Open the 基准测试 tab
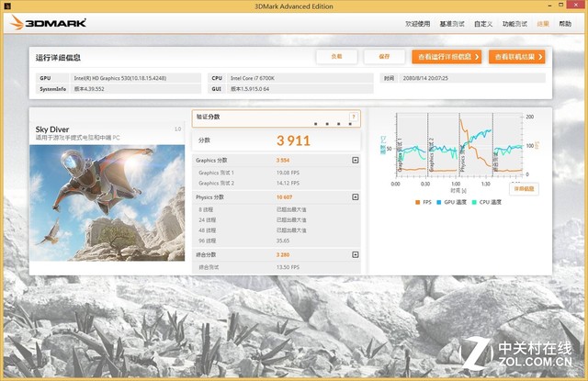 coord(452,24)
